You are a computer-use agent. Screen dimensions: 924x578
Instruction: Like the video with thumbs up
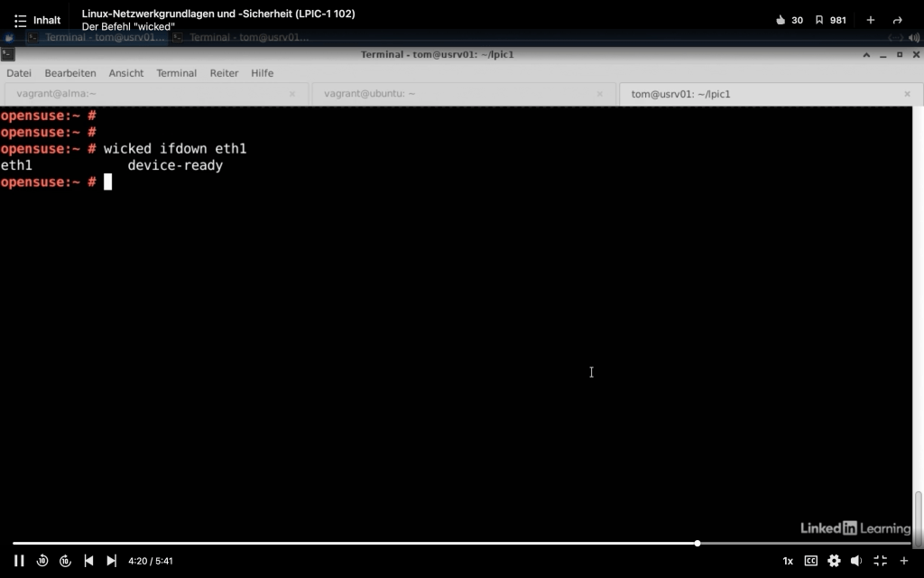pyautogui.click(x=781, y=20)
